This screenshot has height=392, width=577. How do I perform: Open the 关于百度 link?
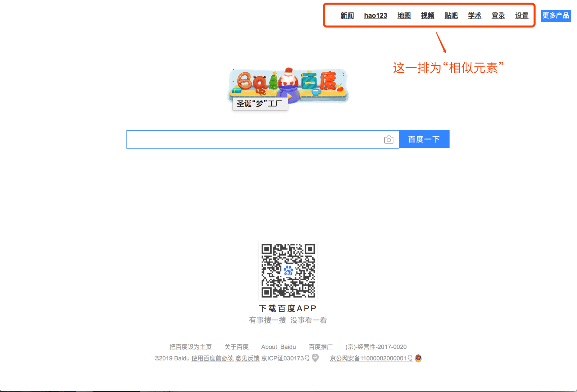pyautogui.click(x=236, y=347)
